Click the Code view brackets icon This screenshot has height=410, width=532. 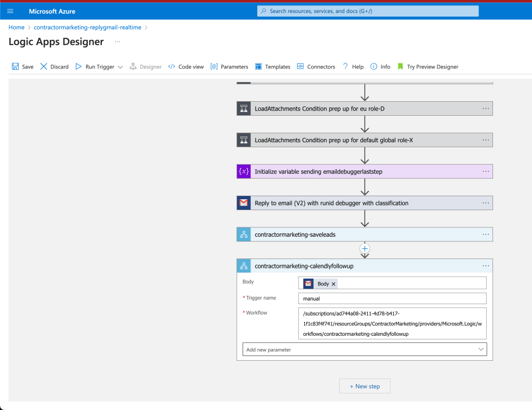pyautogui.click(x=171, y=66)
